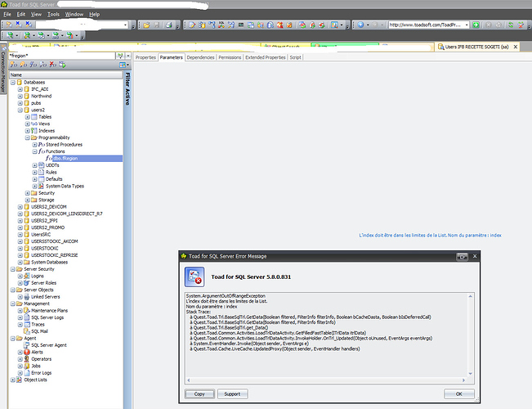Click the execute function icon with the green arrow
This screenshot has height=409, width=532.
[x=62, y=65]
